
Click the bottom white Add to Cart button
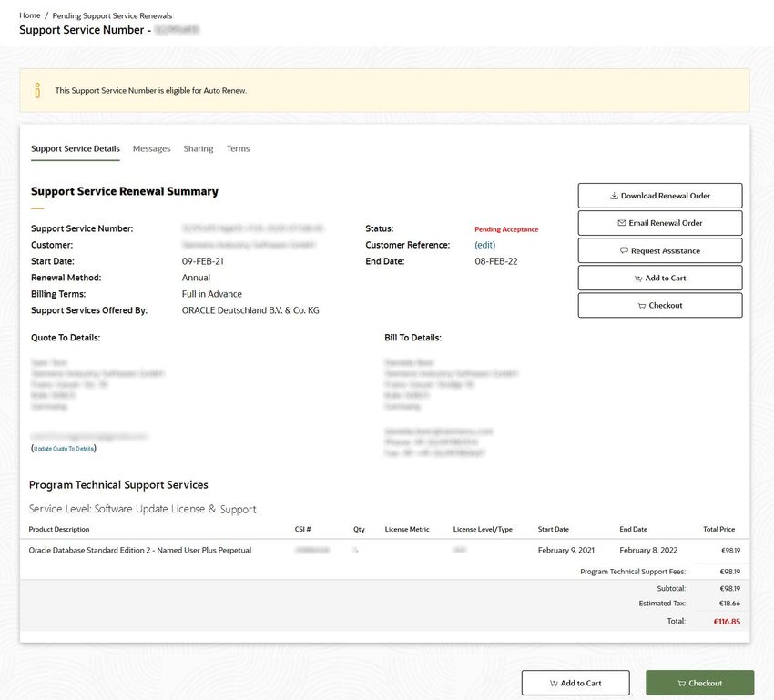click(x=575, y=683)
